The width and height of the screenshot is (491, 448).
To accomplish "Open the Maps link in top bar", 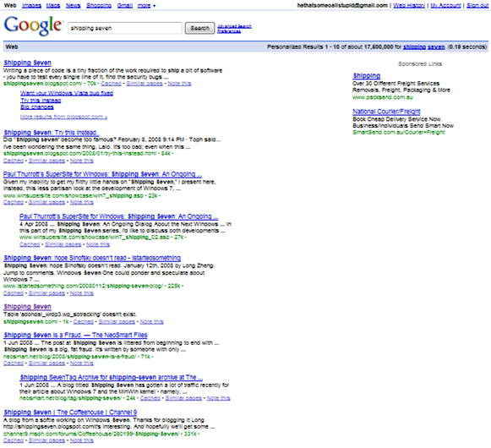I will 53,6.
